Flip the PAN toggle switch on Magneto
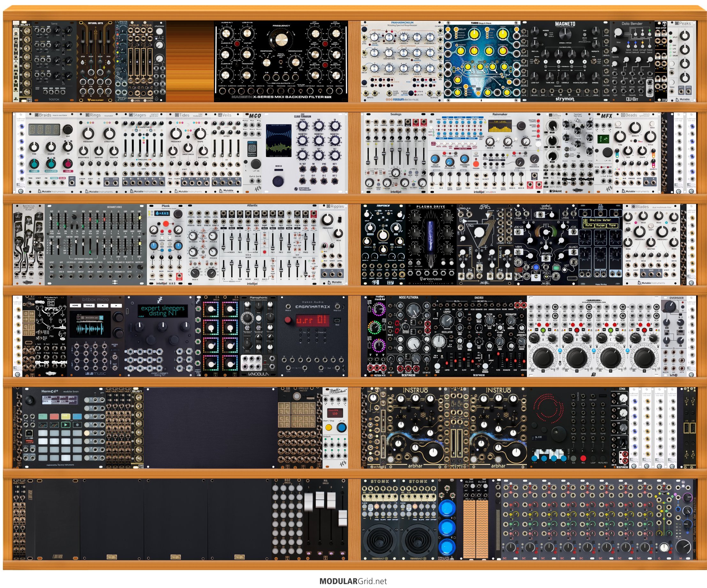This screenshot has width=707, height=588. pos(594,62)
